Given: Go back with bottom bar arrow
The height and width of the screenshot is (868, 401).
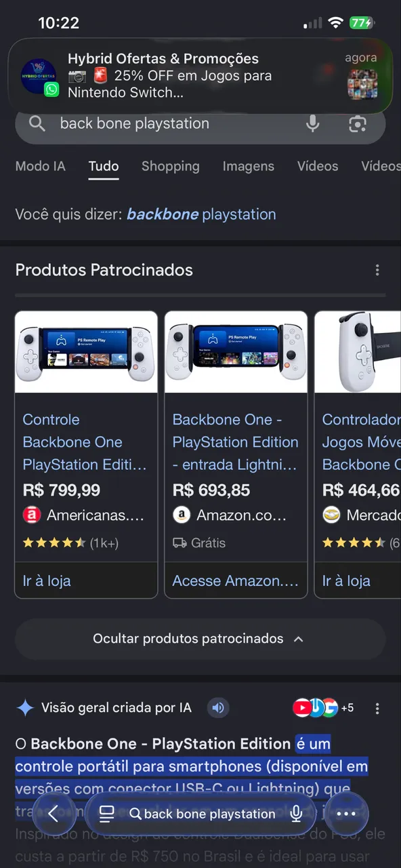Looking at the screenshot, I should tap(53, 814).
